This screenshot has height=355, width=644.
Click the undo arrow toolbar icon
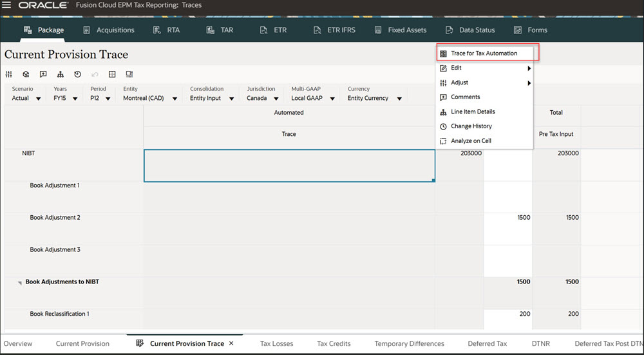click(x=95, y=74)
